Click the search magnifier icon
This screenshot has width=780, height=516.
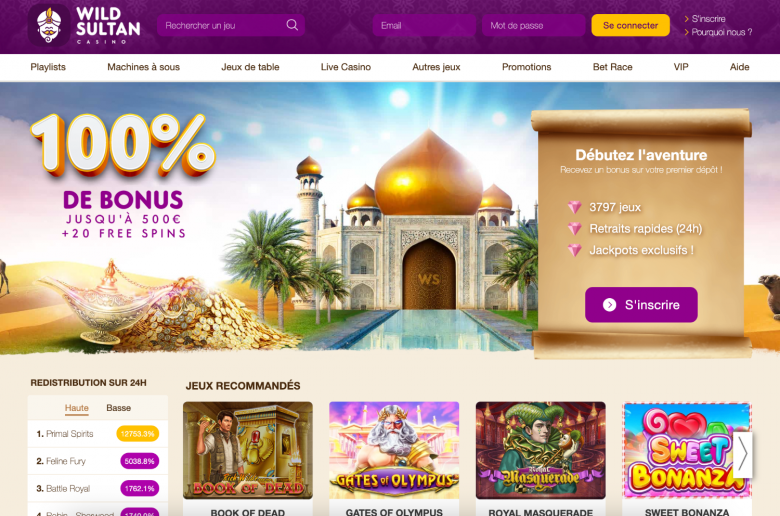click(x=292, y=25)
